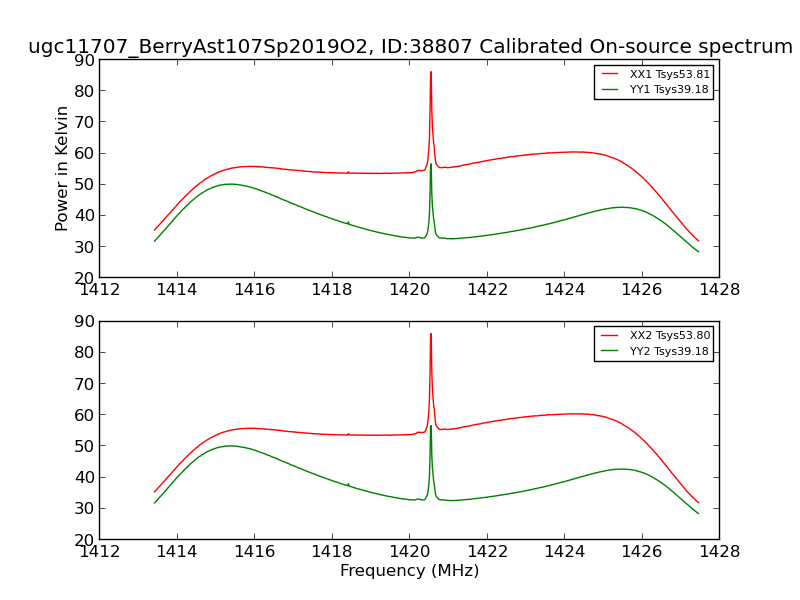The width and height of the screenshot is (800, 600).
Task: Click the 1420 tick label on the bottom plot
Action: tap(410, 552)
